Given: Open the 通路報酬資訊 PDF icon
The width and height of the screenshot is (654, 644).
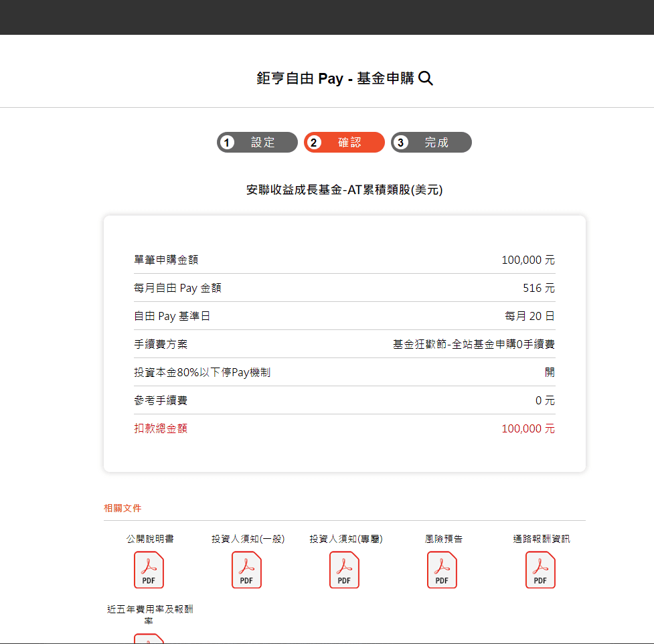Looking at the screenshot, I should click(x=540, y=570).
